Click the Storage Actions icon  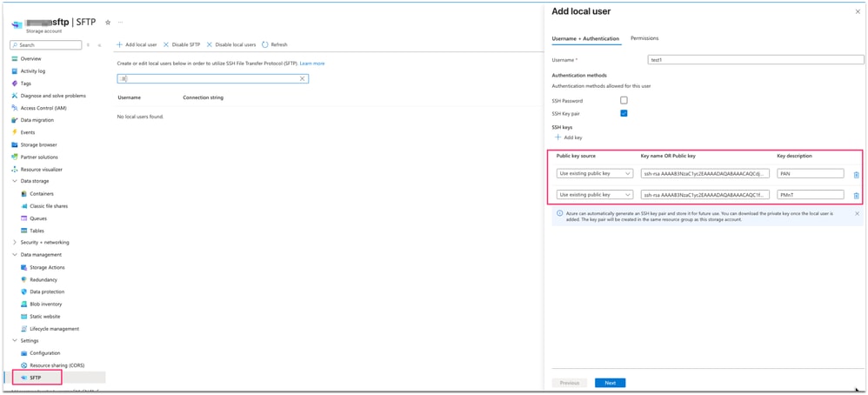[x=23, y=267]
